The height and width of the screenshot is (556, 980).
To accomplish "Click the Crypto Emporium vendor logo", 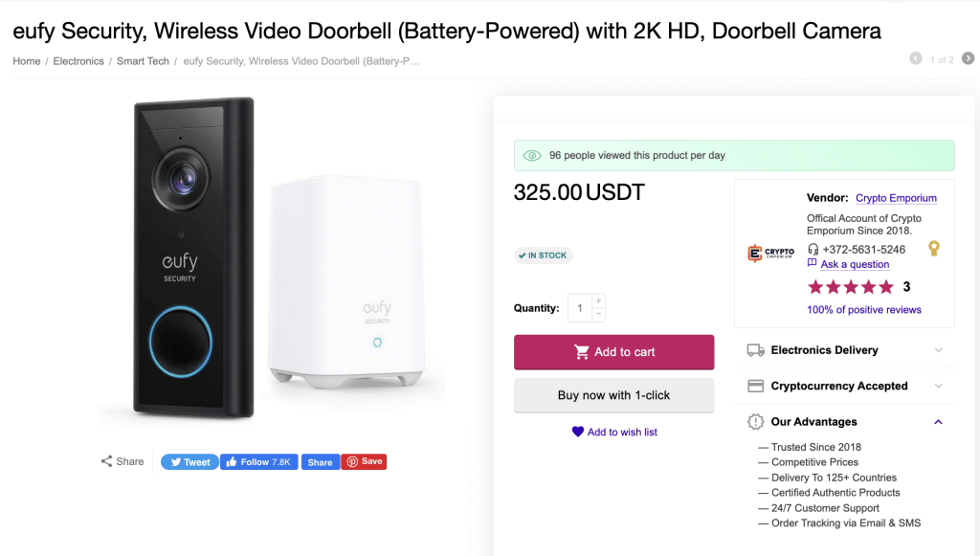I will [x=770, y=253].
